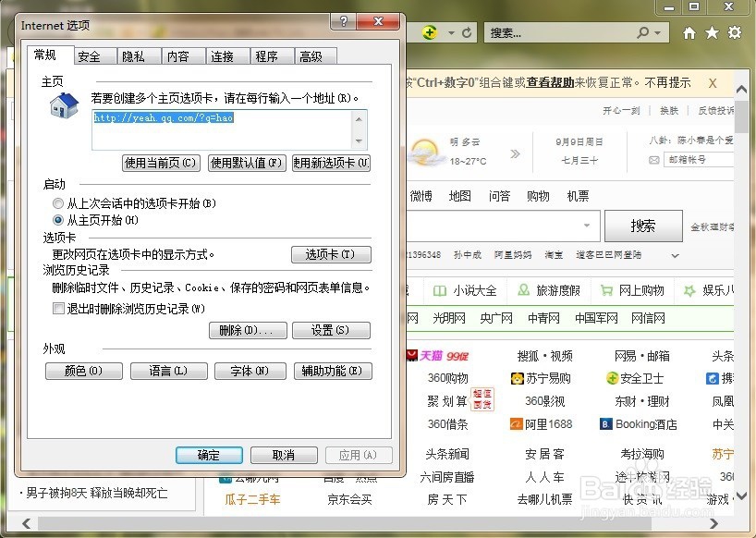The height and width of the screenshot is (538, 756).
Task: Open the 选项卡(T) settings button
Action: (331, 254)
